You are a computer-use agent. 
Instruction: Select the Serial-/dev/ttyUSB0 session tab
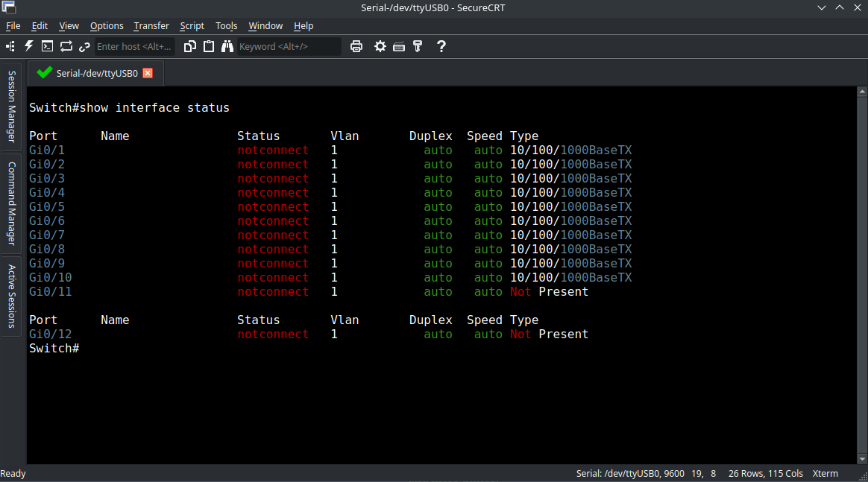coord(97,73)
